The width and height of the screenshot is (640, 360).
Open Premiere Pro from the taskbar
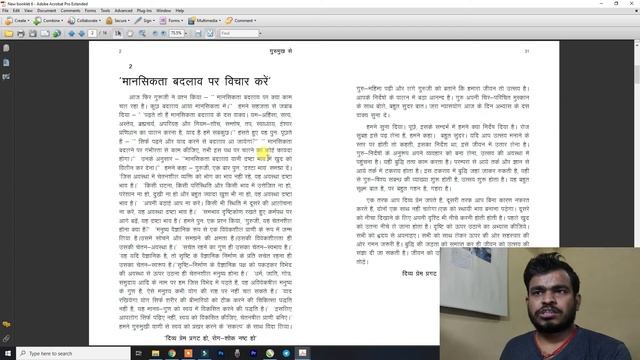point(253,353)
